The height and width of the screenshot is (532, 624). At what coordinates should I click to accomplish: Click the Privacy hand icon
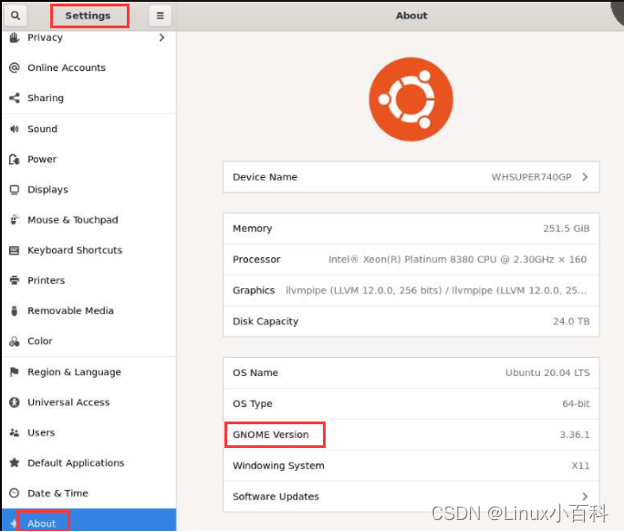(14, 37)
